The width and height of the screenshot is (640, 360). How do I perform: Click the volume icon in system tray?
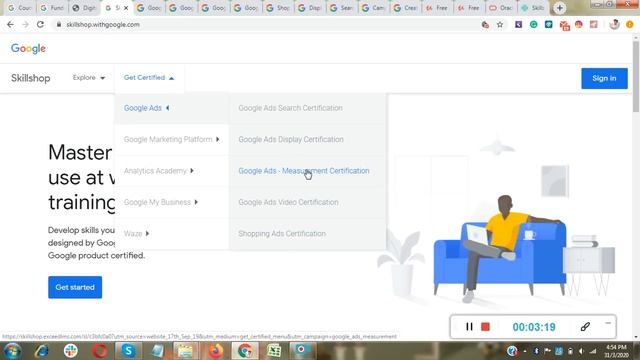pyautogui.click(x=581, y=351)
